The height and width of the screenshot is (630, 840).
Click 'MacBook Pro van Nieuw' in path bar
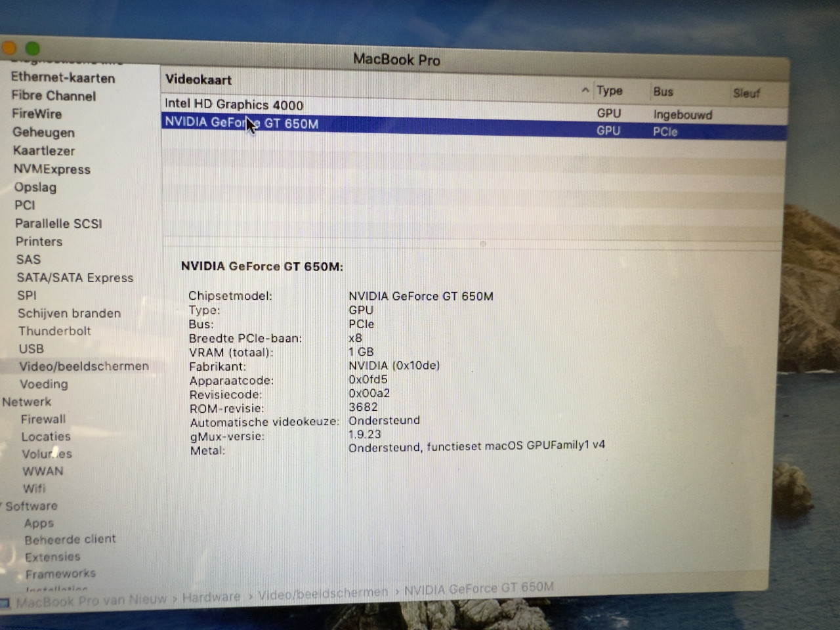tap(91, 600)
